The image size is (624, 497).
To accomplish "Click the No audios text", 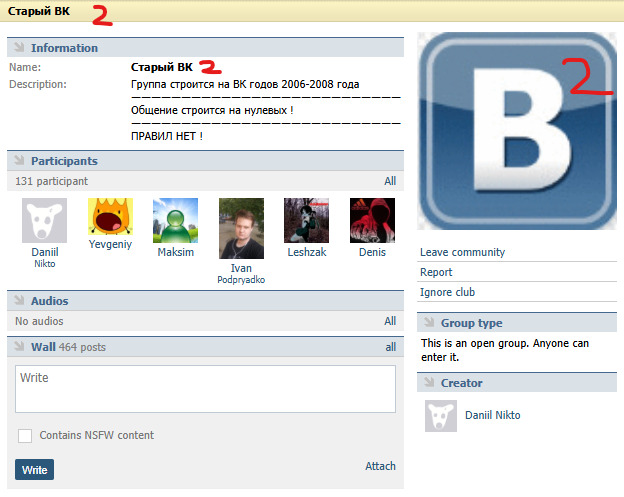I will (39, 321).
